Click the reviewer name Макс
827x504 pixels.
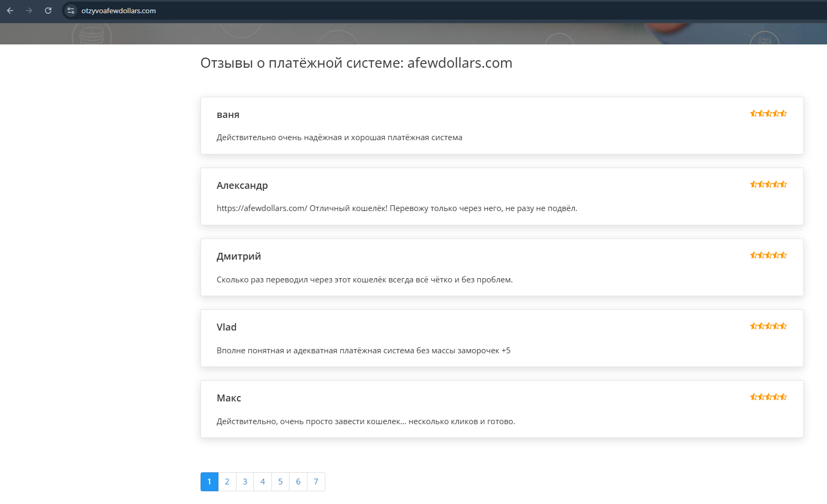[x=229, y=398]
